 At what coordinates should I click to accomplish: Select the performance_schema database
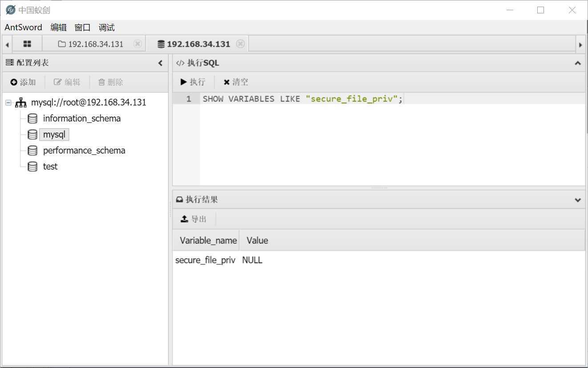pyautogui.click(x=84, y=150)
